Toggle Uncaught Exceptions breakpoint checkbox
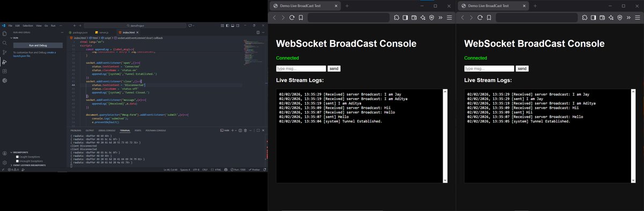 click(17, 161)
